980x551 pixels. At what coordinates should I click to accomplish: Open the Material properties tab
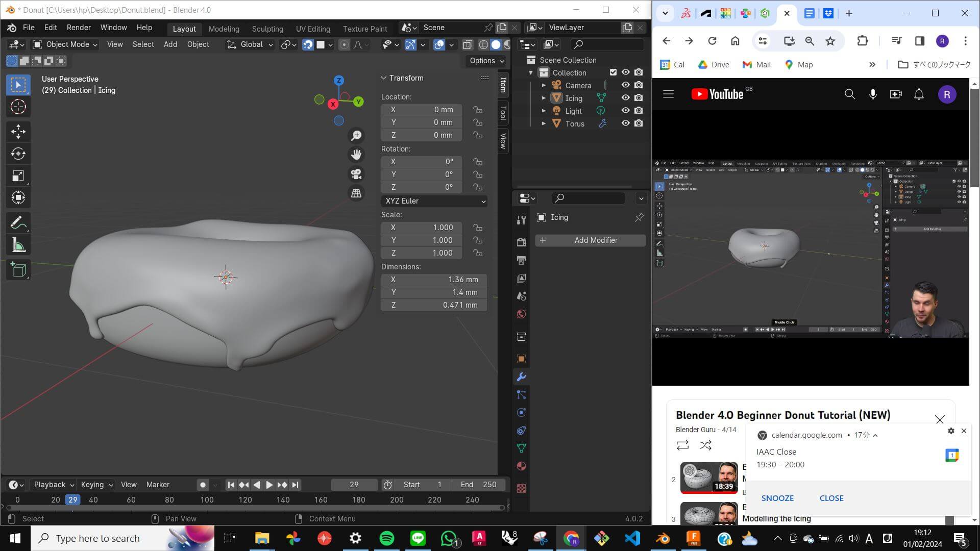coord(521,466)
